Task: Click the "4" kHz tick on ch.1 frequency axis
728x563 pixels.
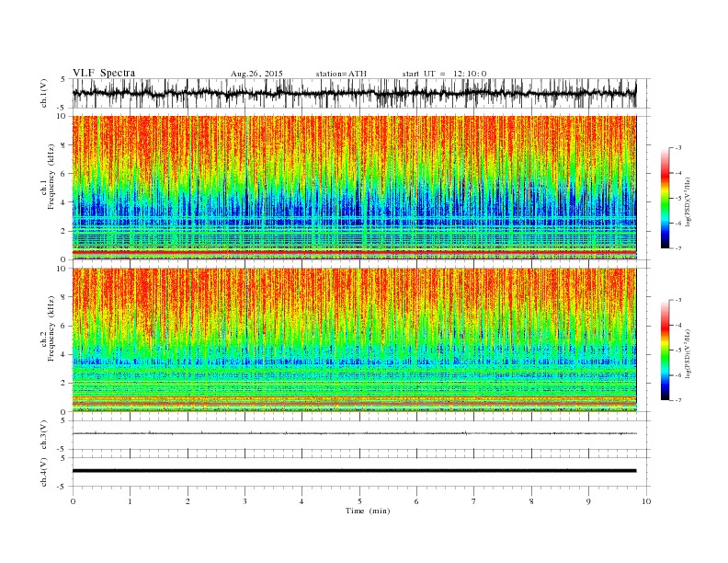Action: (63, 202)
